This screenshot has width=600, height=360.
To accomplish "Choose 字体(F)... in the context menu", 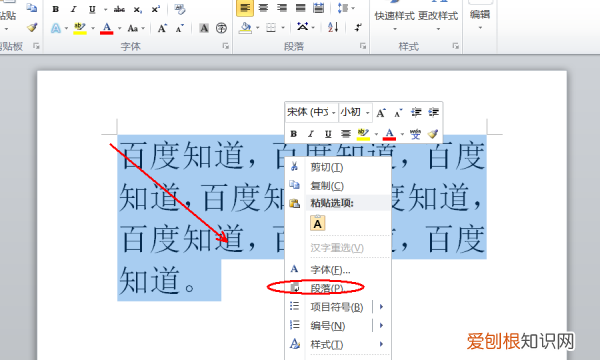I will (338, 270).
